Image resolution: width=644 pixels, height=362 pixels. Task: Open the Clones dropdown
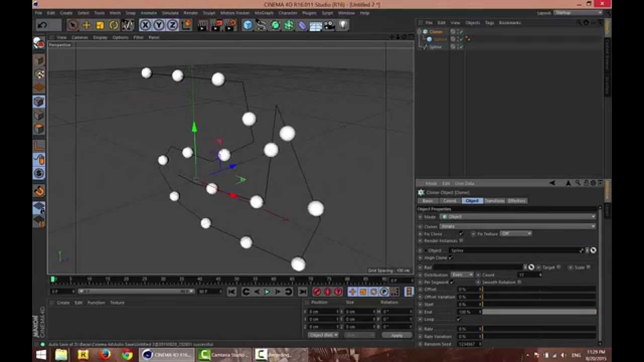518,226
